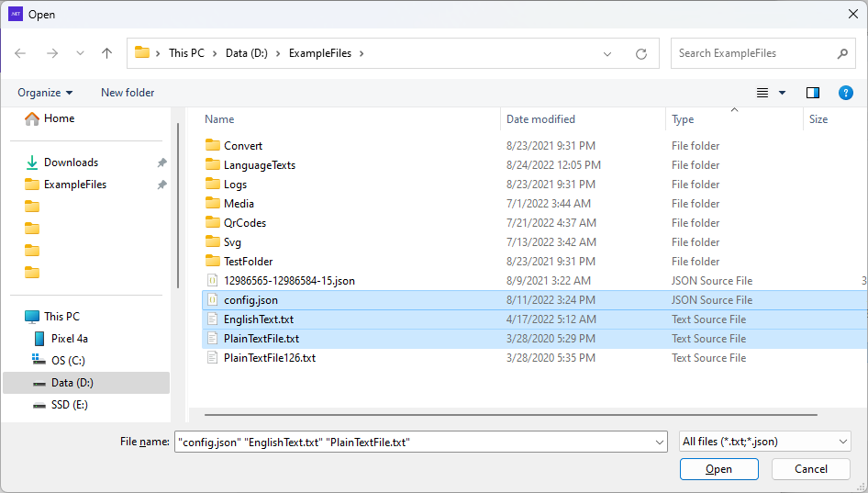Sort by Name column header
The width and height of the screenshot is (868, 493).
pos(219,119)
